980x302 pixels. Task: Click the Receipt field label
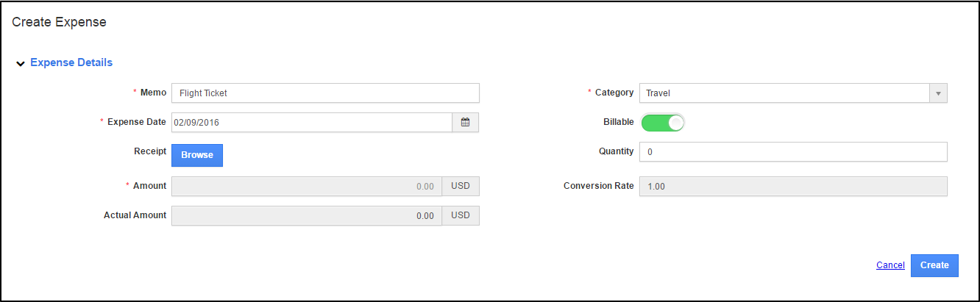pos(149,151)
